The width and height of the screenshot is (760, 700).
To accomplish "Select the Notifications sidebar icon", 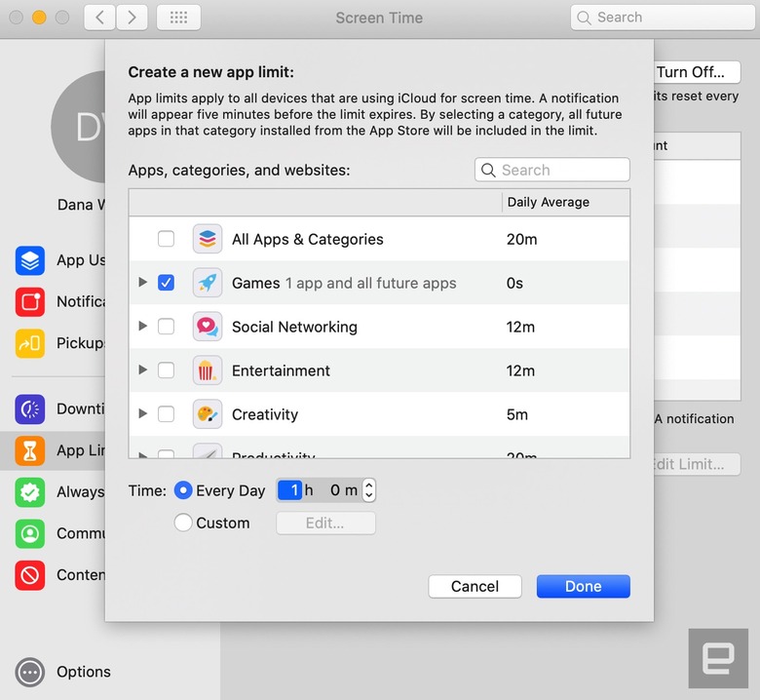I will pos(30,301).
